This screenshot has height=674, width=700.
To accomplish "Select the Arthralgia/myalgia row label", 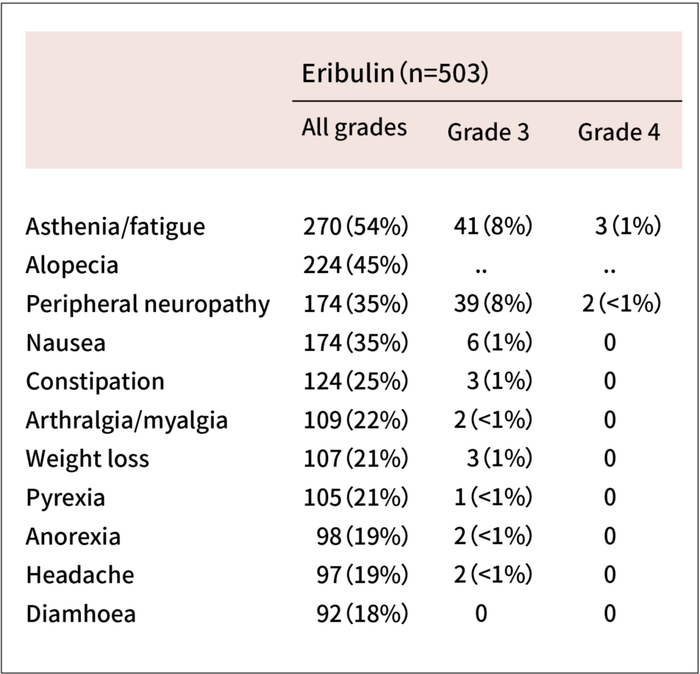I will pyautogui.click(x=127, y=420).
